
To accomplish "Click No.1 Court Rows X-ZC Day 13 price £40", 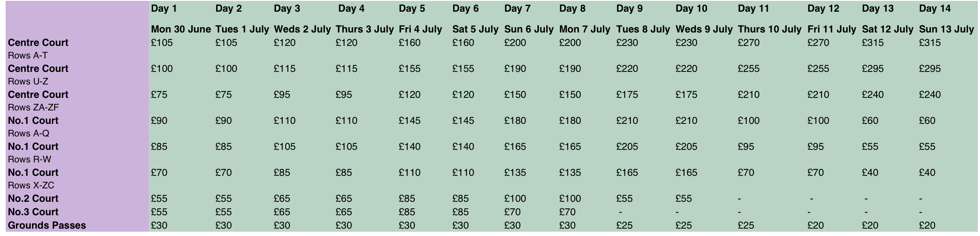I will [870, 173].
